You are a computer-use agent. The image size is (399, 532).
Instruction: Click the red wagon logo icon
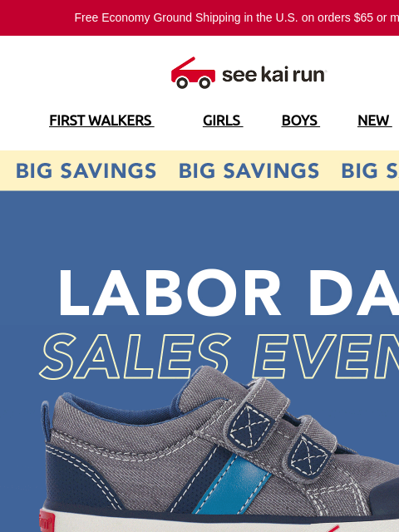tap(193, 72)
